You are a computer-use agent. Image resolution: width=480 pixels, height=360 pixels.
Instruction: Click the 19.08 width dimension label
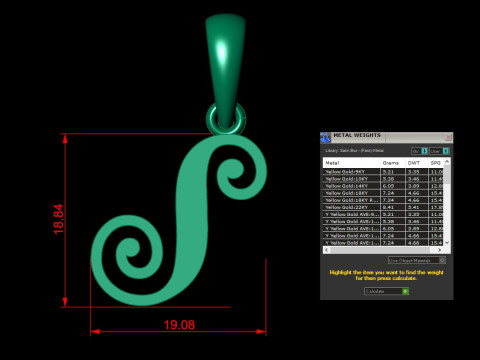coord(179,325)
